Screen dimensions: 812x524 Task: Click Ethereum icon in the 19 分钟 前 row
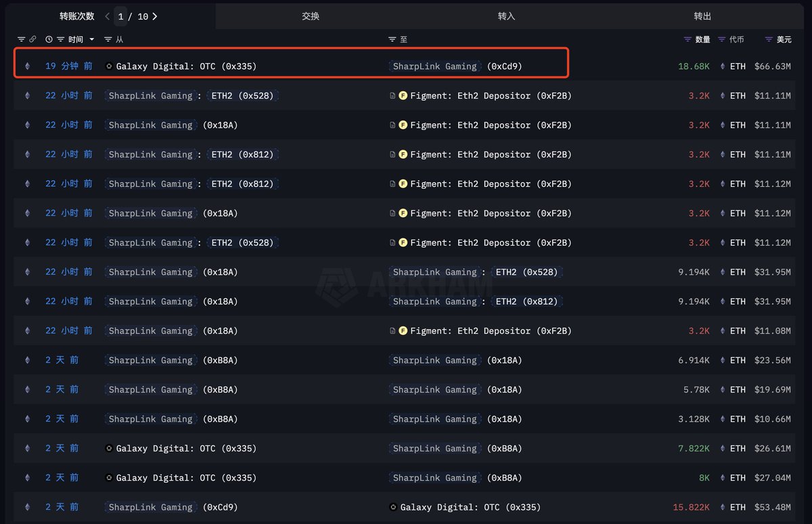pos(28,66)
